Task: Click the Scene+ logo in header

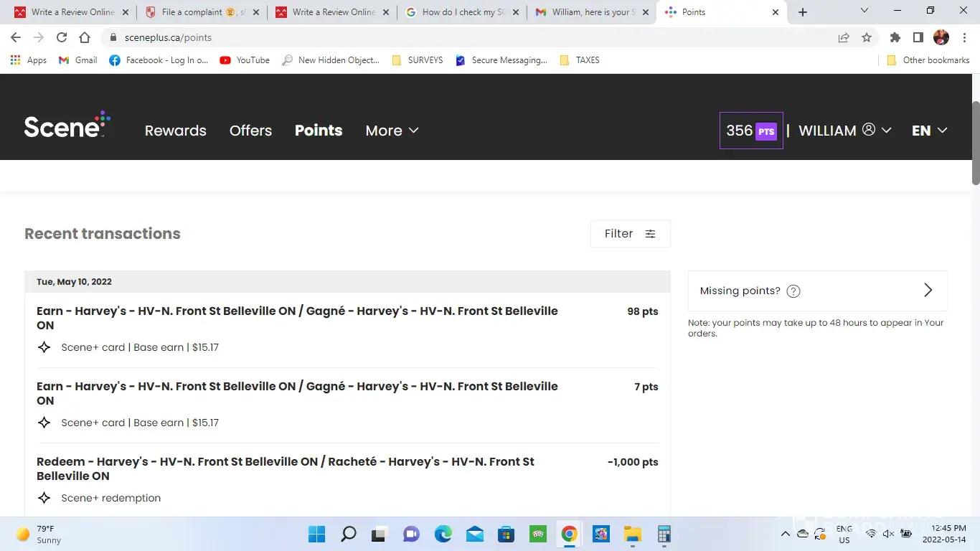Action: (66, 126)
